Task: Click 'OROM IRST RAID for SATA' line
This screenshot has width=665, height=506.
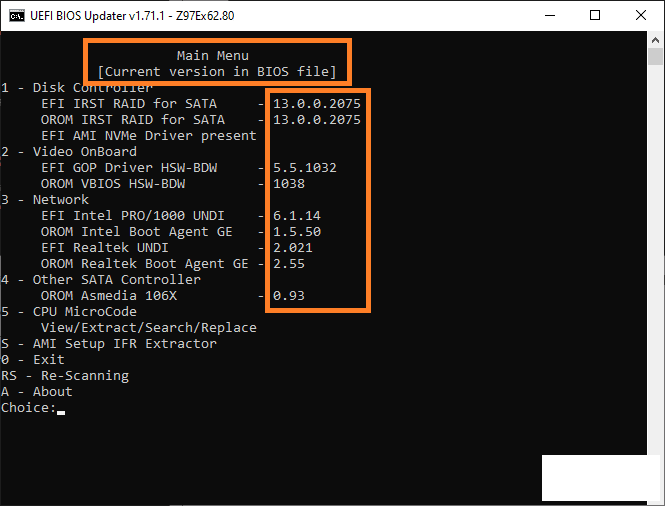Action: (x=133, y=120)
